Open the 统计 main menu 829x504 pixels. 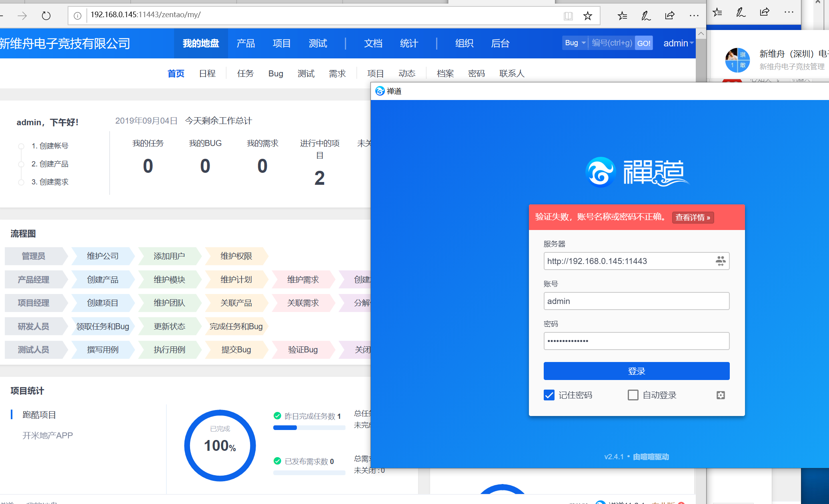pyautogui.click(x=409, y=43)
